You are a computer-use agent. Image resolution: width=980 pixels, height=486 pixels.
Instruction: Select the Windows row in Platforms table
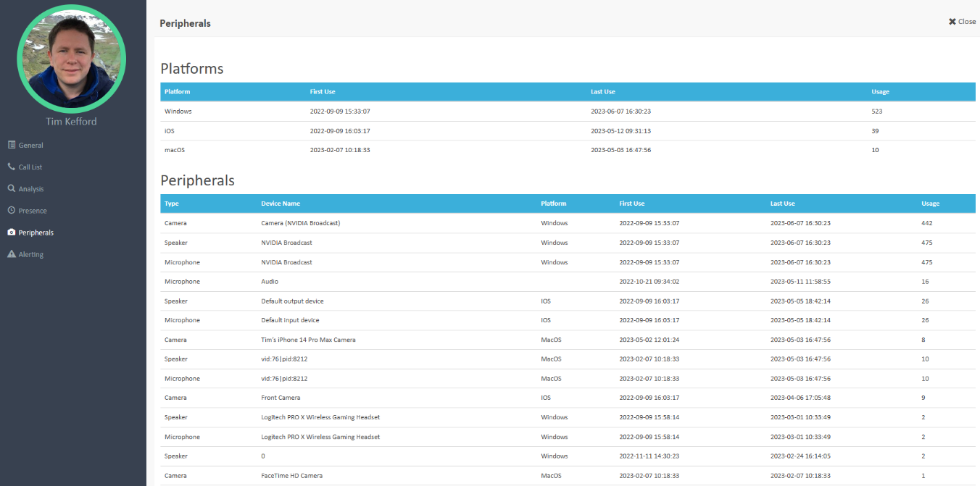tap(568, 112)
